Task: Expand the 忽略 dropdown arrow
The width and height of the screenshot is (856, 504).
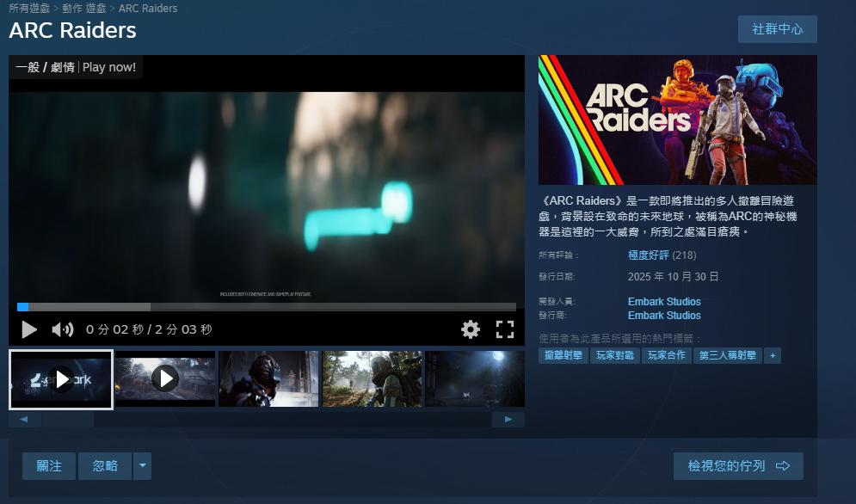Action: pyautogui.click(x=142, y=466)
